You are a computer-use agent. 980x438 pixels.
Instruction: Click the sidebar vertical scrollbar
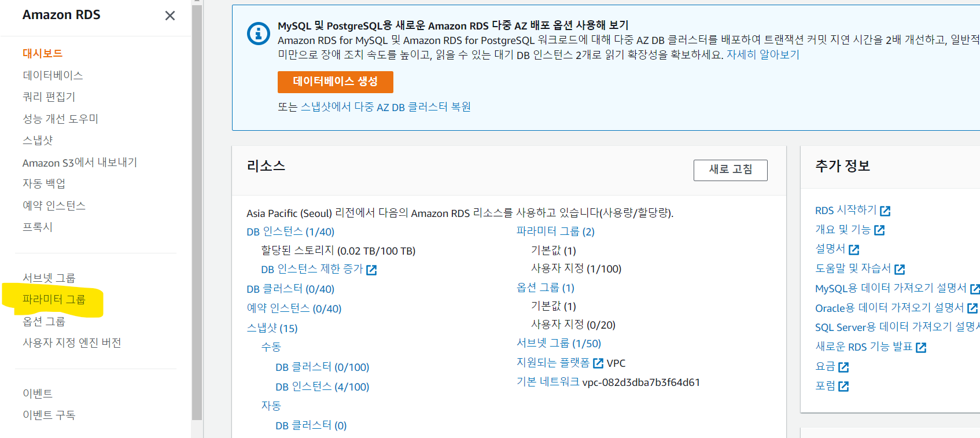tap(197, 211)
